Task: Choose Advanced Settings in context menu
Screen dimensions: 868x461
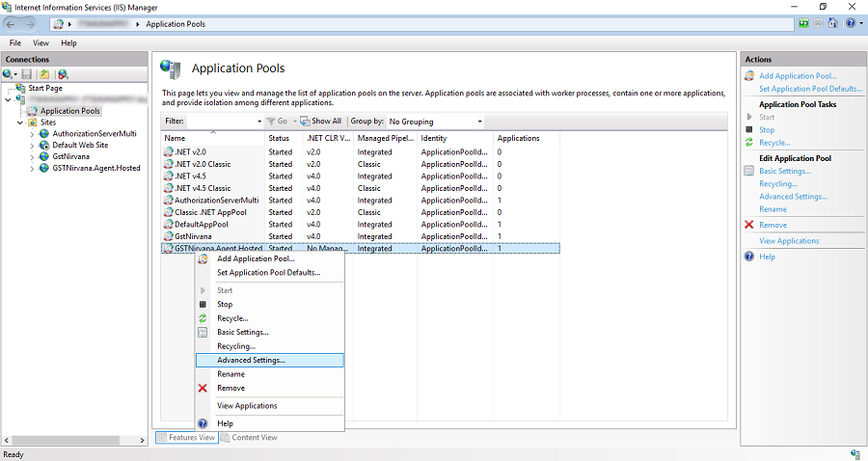Action: 270,361
